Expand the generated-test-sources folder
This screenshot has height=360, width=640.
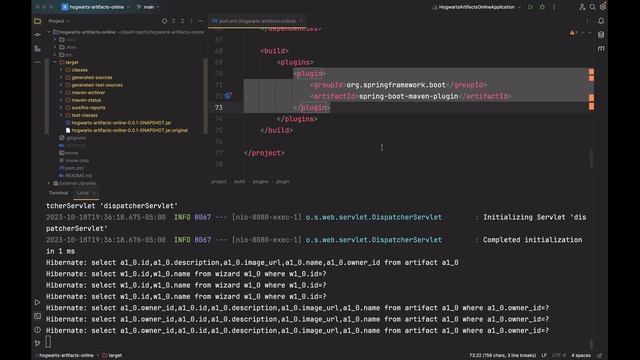coord(61,85)
